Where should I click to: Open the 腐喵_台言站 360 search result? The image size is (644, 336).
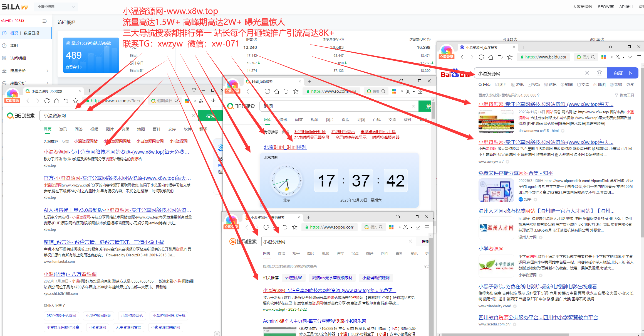click(x=104, y=242)
